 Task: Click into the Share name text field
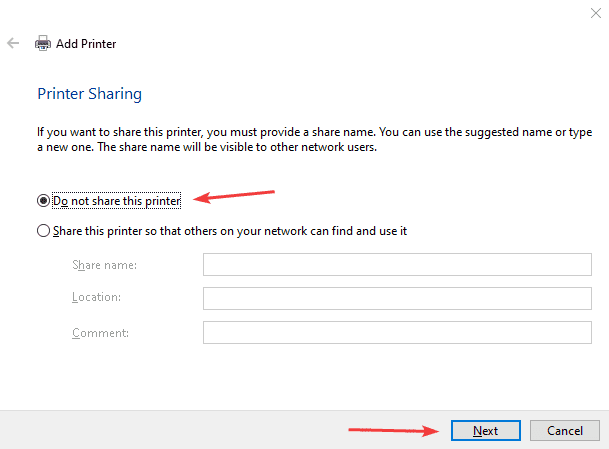397,265
